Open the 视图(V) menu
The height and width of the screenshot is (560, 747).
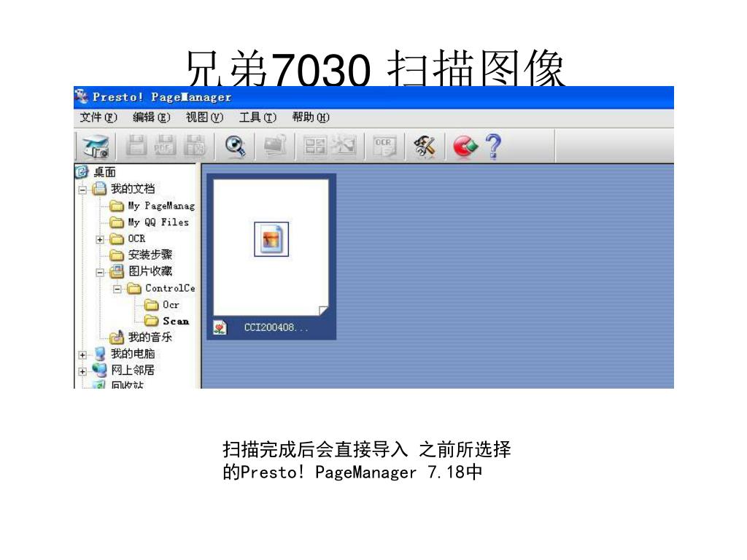pos(204,117)
